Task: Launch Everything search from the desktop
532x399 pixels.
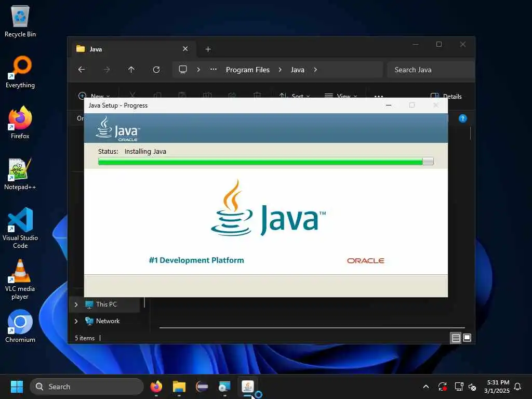Action: tap(20, 72)
